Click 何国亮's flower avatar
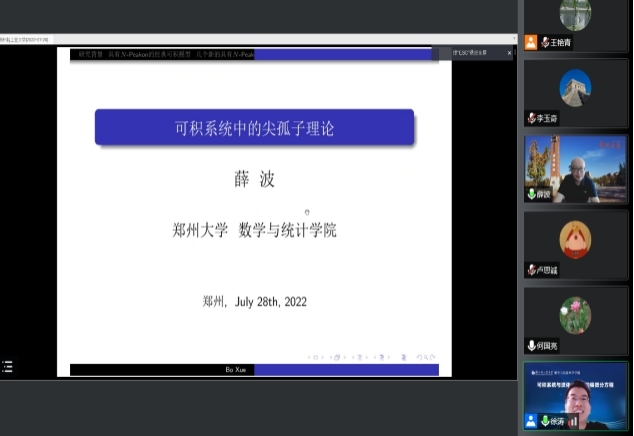Image resolution: width=634 pixels, height=436 pixels. 575,314
